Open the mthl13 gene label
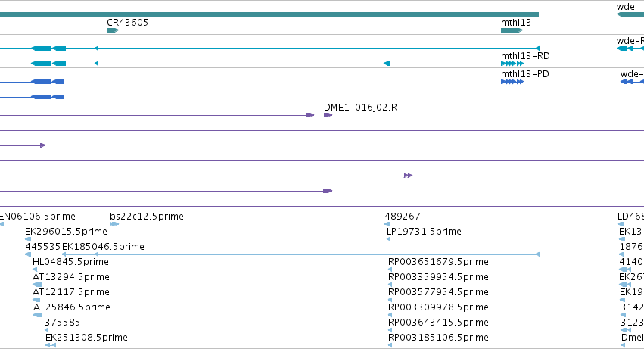The image size is (644, 349). (x=516, y=23)
